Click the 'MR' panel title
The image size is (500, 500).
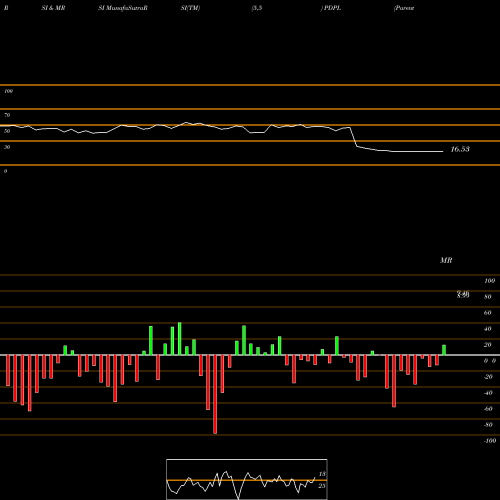(446, 260)
